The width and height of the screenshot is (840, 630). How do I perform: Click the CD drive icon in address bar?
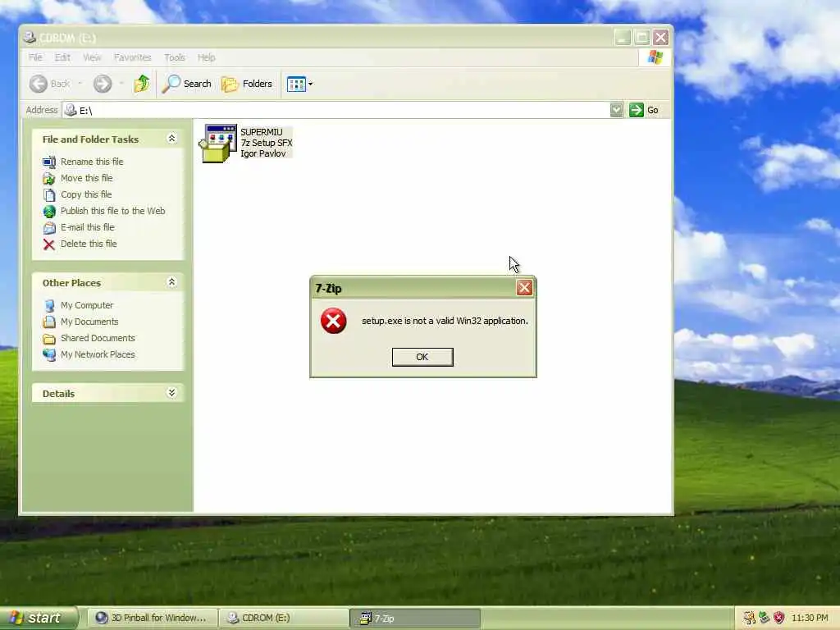[71, 110]
